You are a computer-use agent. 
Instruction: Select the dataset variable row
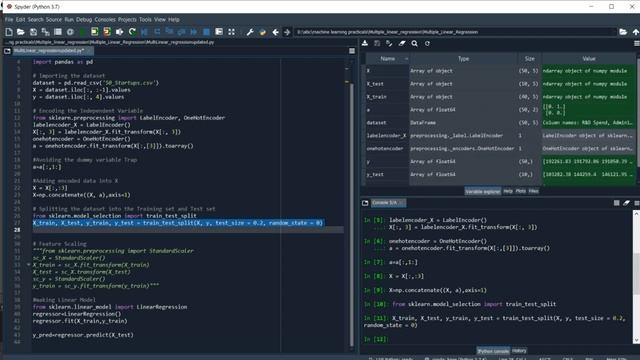[500, 122]
